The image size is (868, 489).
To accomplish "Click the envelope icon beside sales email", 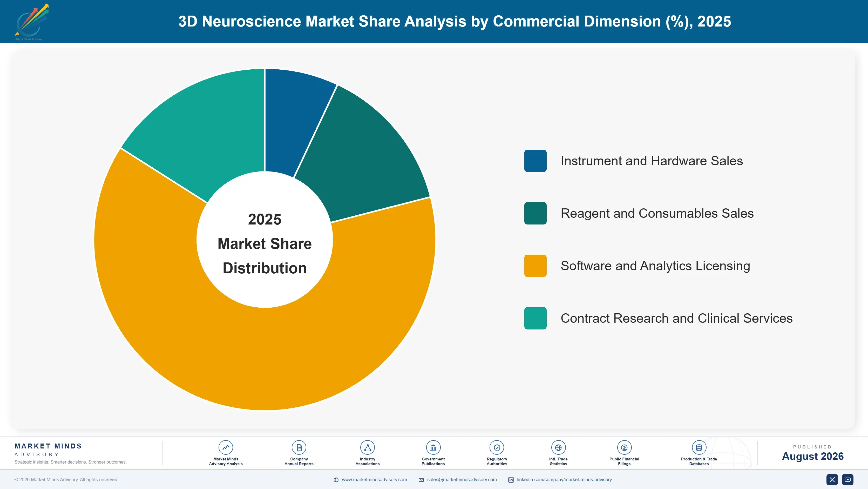I will (x=421, y=480).
